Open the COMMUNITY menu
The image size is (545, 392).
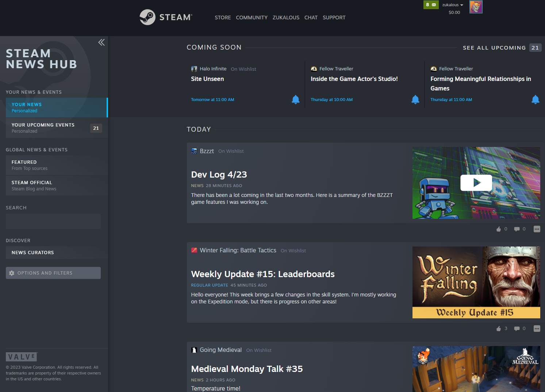pyautogui.click(x=252, y=17)
